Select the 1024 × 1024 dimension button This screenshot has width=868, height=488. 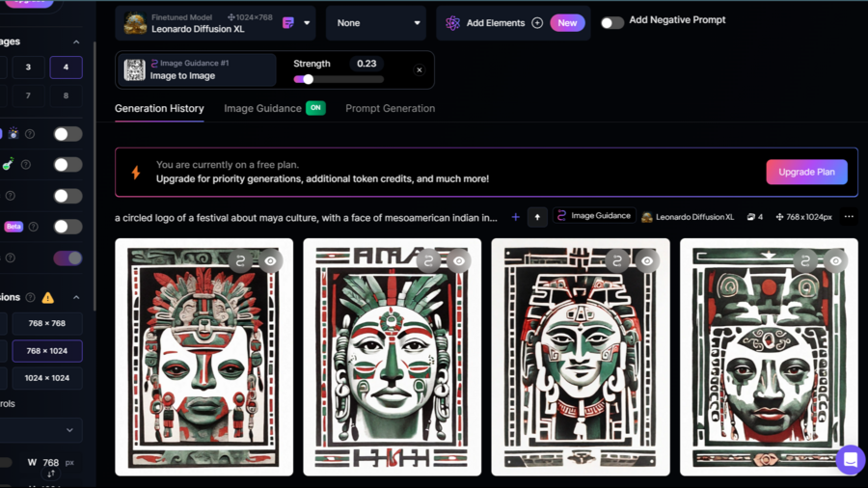(46, 378)
